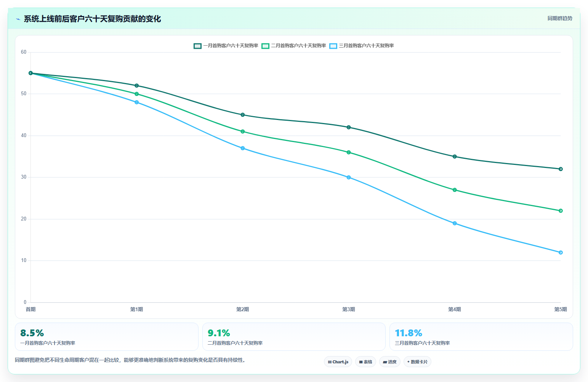The image size is (588, 382).
Task: Select the 二月 series point at 第4期
Action: [x=455, y=190]
